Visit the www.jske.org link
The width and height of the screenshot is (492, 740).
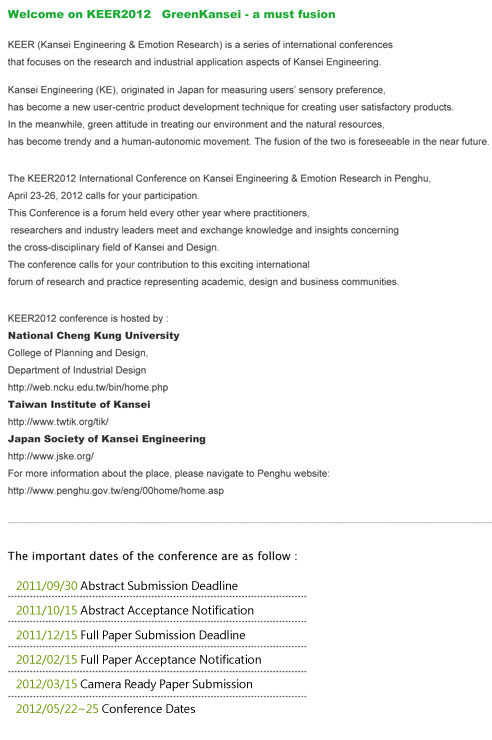[50, 456]
